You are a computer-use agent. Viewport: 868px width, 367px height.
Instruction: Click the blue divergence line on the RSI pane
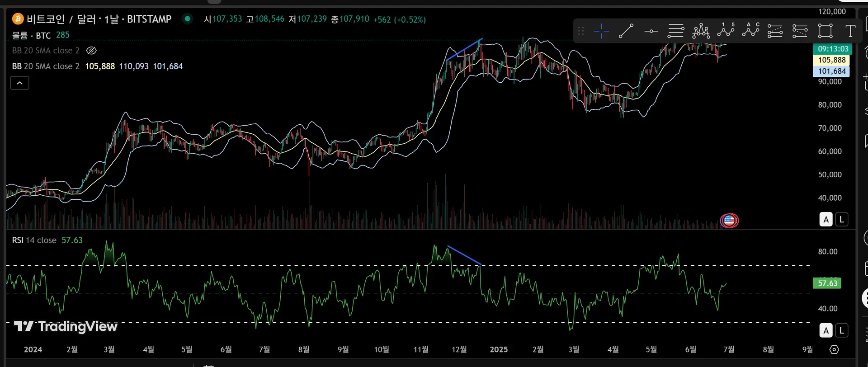(x=464, y=255)
